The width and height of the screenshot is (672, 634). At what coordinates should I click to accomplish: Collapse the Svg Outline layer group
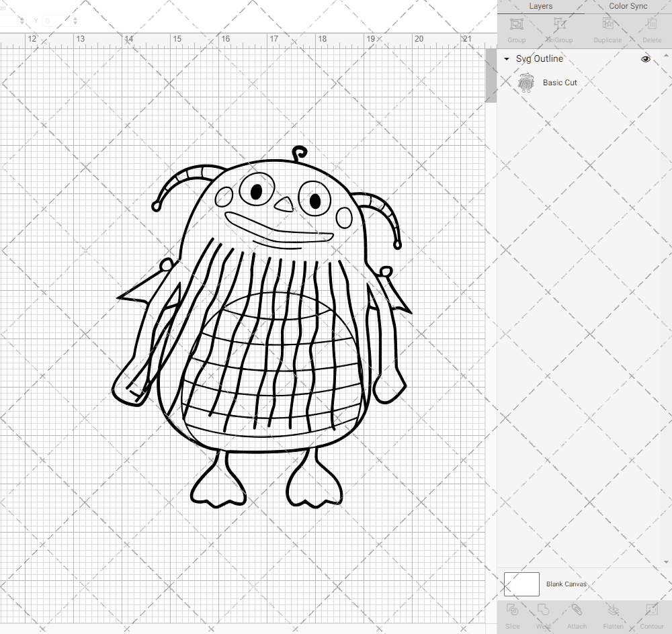click(507, 58)
